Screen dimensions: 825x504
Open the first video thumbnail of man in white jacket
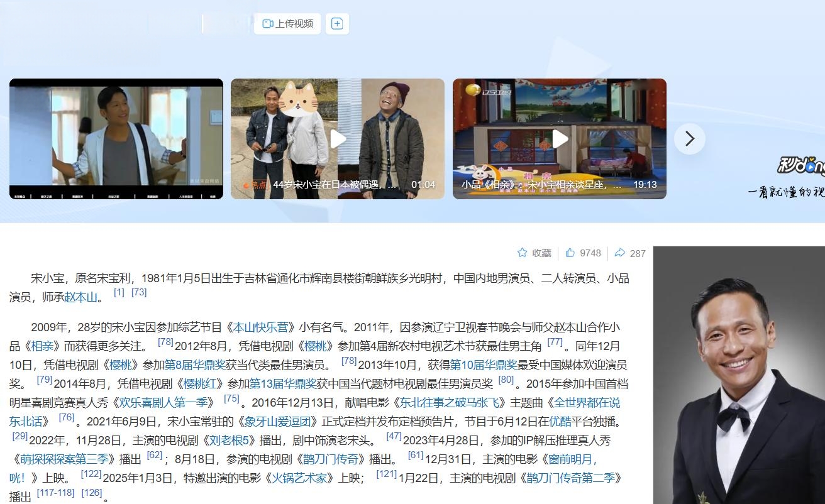[x=116, y=139]
